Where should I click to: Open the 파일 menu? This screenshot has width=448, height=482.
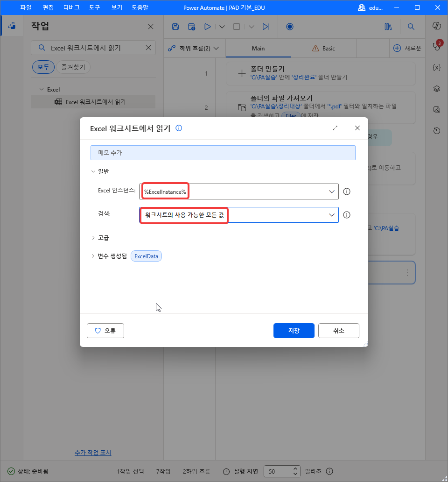pyautogui.click(x=26, y=7)
